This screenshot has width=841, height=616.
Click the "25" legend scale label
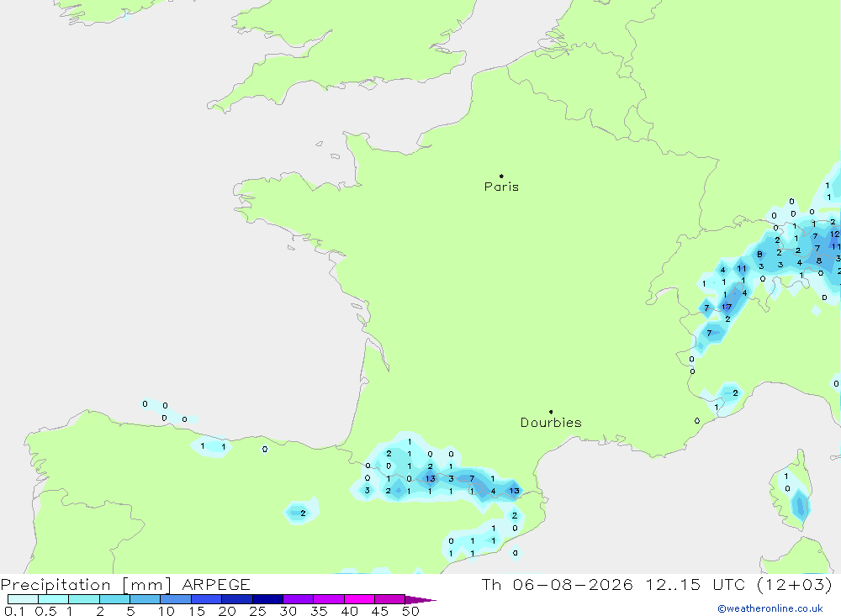(257, 611)
